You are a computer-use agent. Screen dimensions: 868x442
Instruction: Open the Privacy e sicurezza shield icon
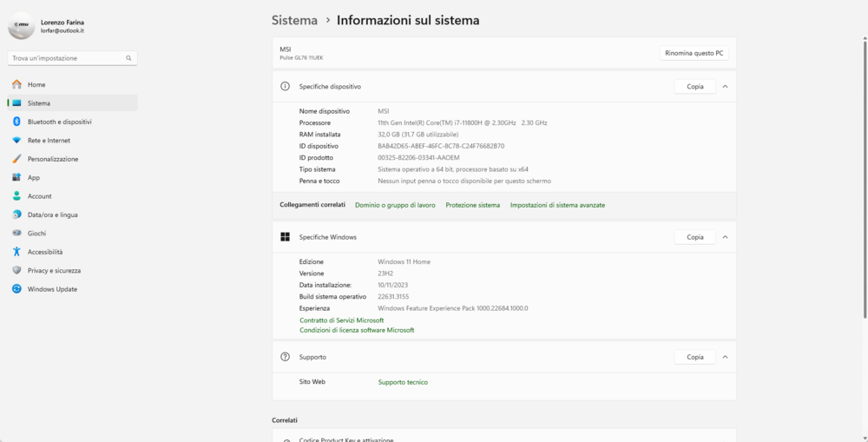coord(16,270)
